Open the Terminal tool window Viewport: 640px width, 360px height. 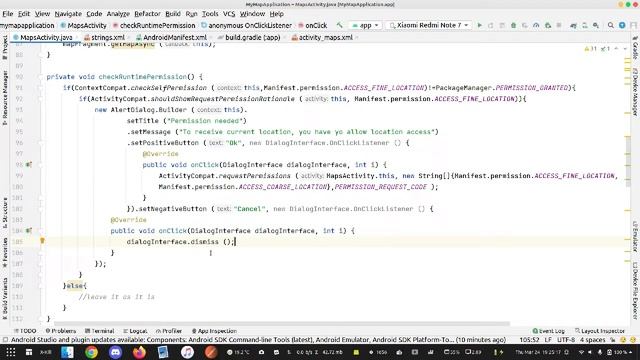[100, 331]
